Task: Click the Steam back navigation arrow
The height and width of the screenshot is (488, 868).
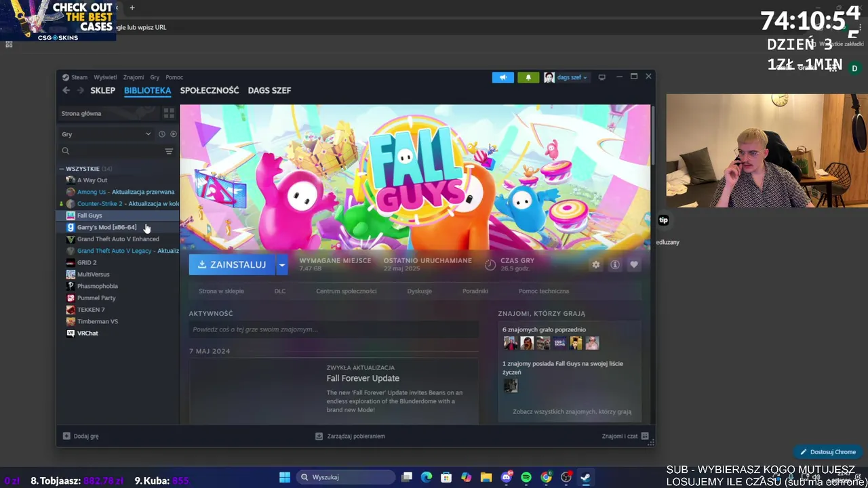Action: click(x=66, y=90)
